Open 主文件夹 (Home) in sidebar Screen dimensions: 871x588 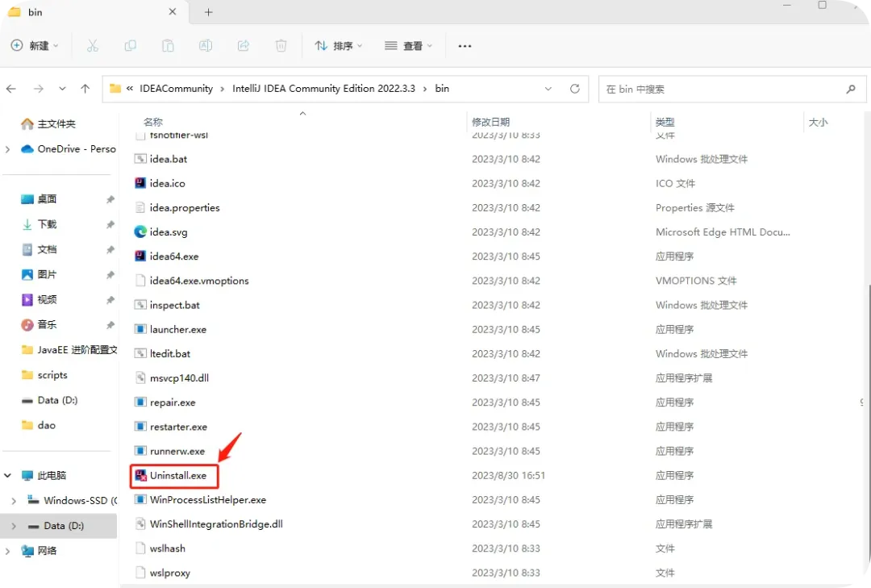pyautogui.click(x=48, y=124)
